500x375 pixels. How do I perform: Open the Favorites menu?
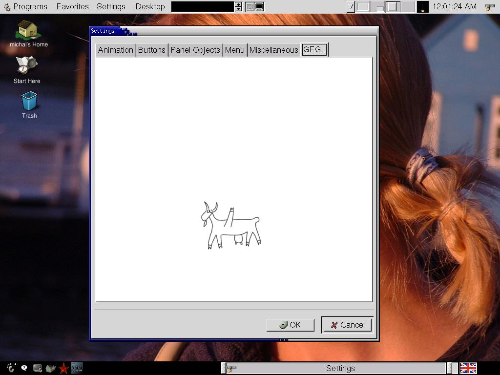click(72, 7)
